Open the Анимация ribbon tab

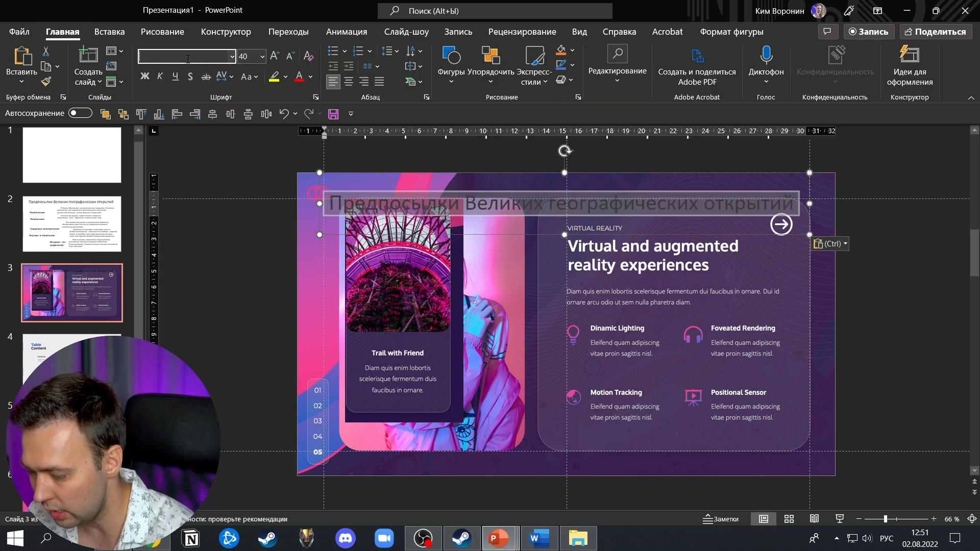pos(347,32)
